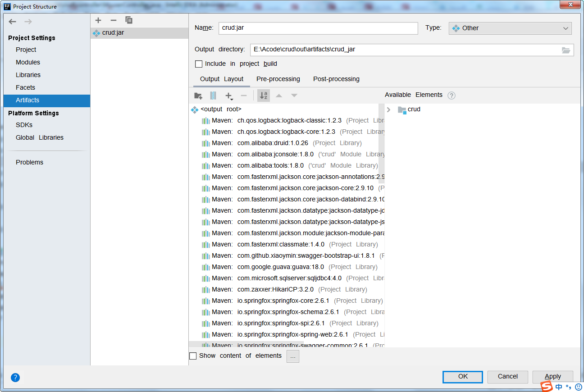Move element down arrow icon
584x392 pixels.
pyautogui.click(x=294, y=96)
